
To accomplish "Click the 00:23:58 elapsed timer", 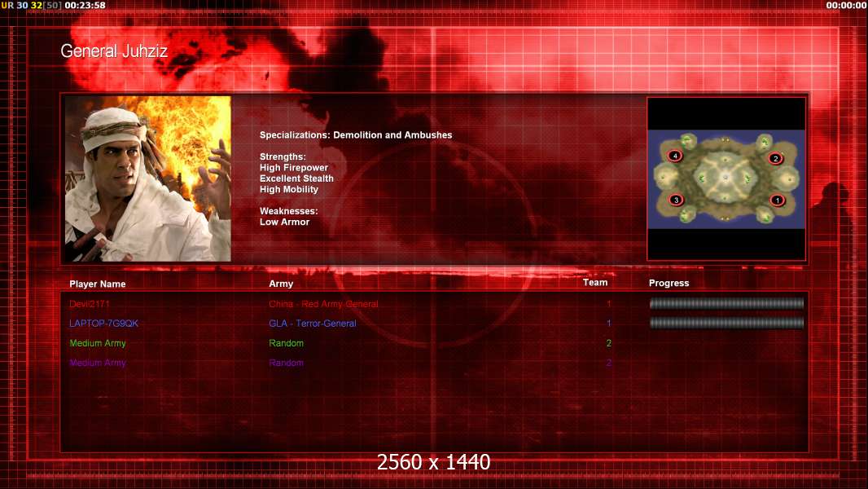I will 85,5.
